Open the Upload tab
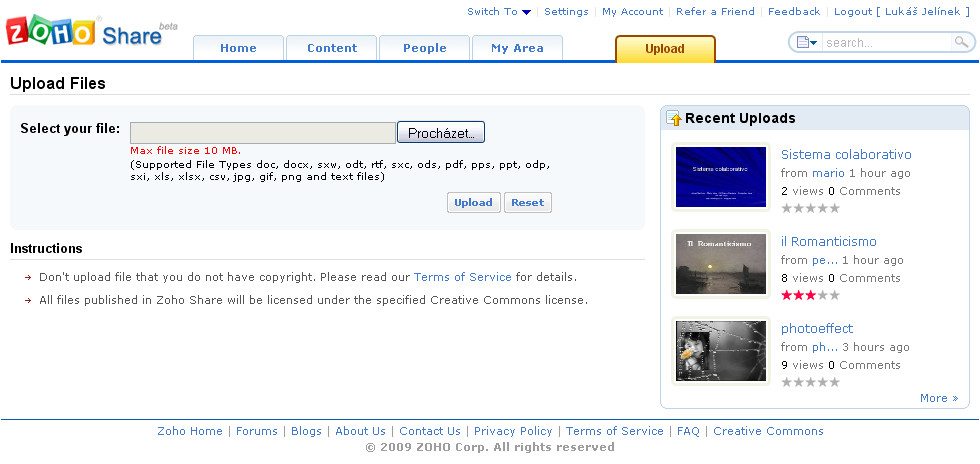The width and height of the screenshot is (980, 464). pos(665,48)
